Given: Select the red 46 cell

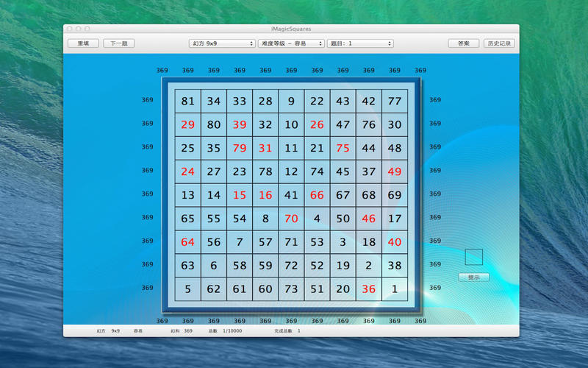Looking at the screenshot, I should (x=369, y=219).
